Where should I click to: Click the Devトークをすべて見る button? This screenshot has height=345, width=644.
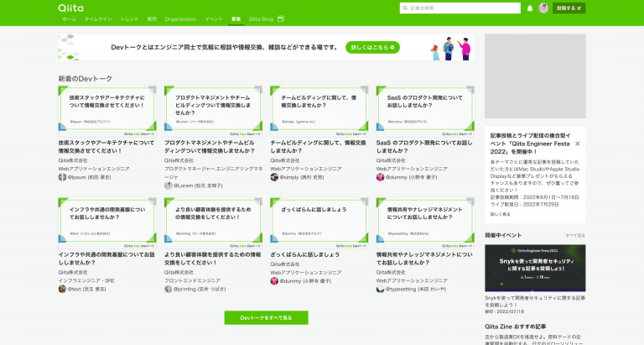[x=266, y=318]
